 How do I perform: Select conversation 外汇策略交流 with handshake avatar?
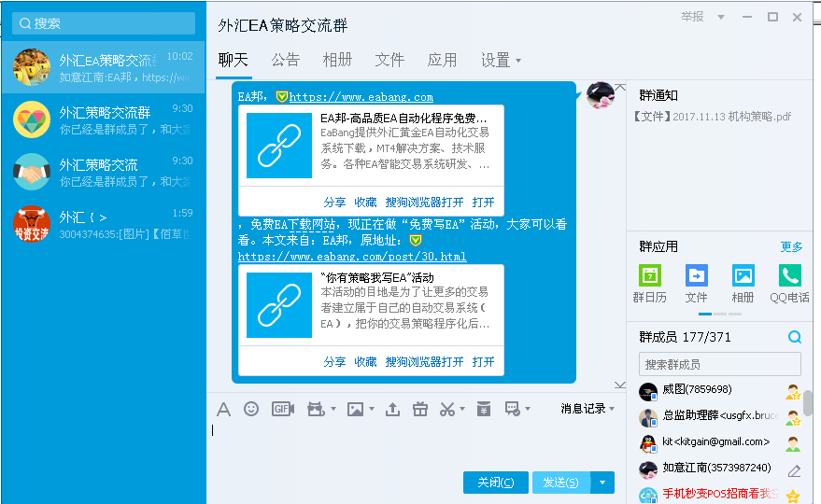pos(103,172)
